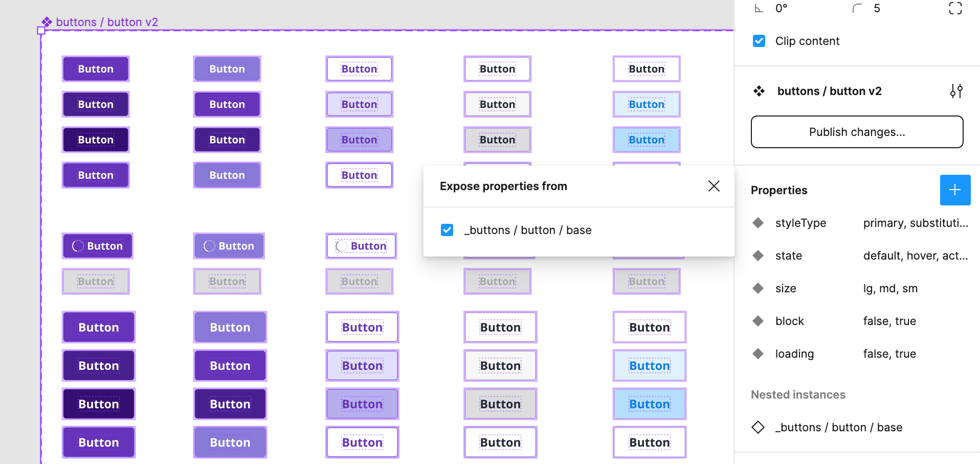Select loading spinner Button in first column
Viewport: 980px width, 464px height.
(x=97, y=246)
